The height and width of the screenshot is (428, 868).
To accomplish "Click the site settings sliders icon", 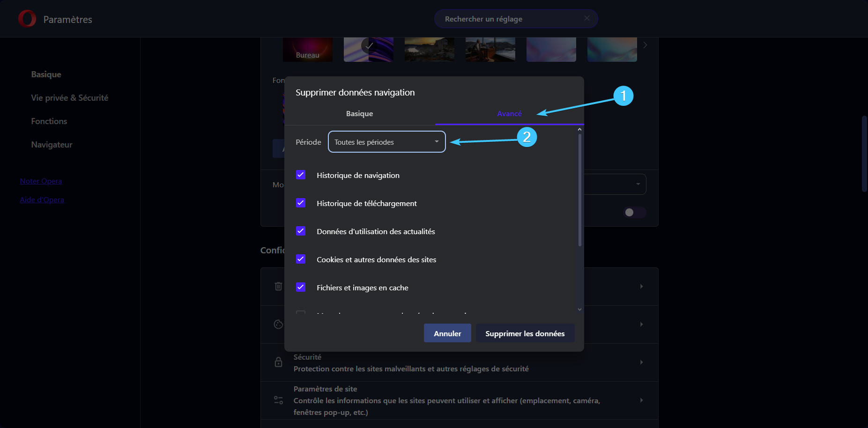I will pyautogui.click(x=278, y=400).
